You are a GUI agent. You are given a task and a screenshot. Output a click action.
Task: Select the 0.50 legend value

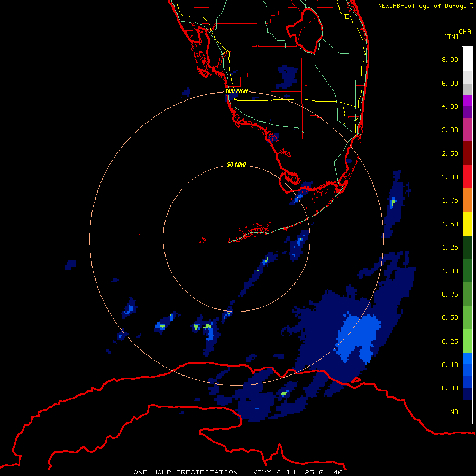tap(450, 318)
